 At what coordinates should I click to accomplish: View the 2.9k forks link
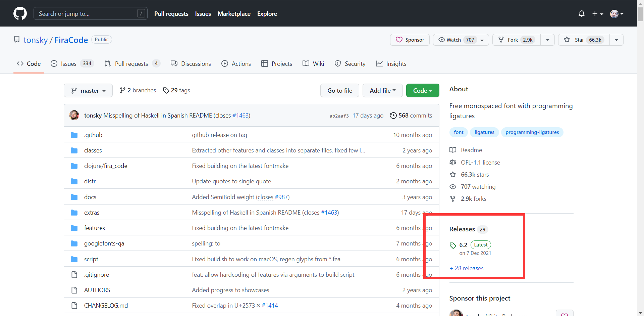(468, 199)
